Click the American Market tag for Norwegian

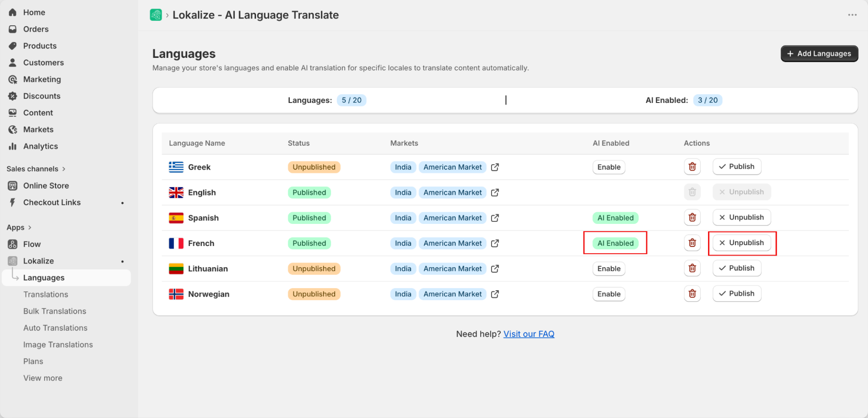(x=452, y=294)
